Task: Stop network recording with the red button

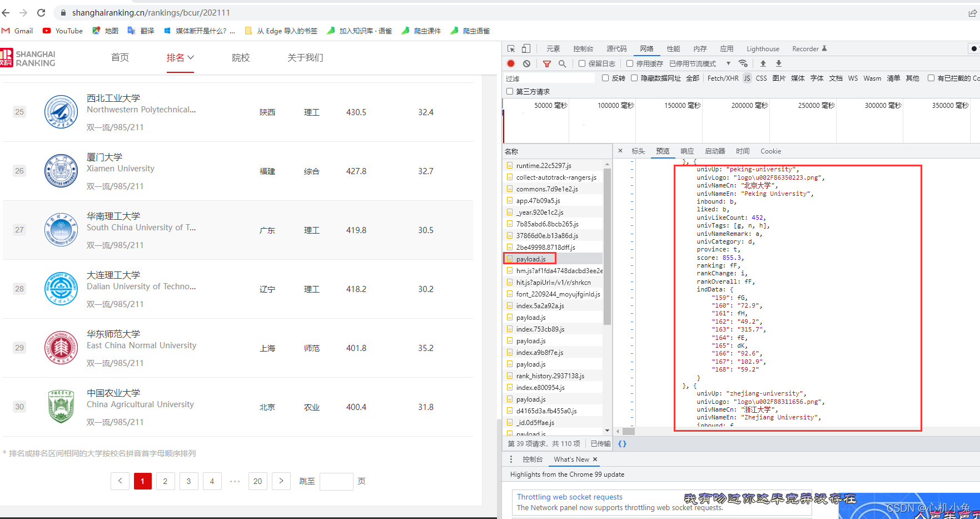Action: click(511, 63)
